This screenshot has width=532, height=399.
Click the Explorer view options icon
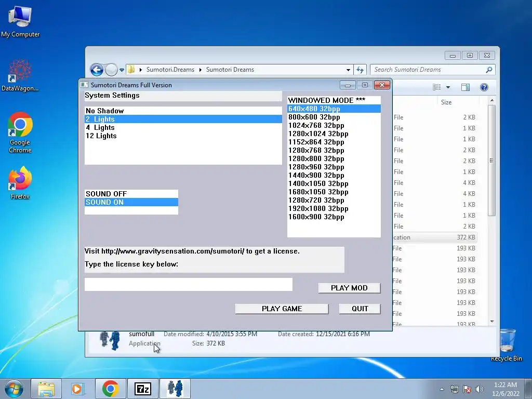(x=437, y=87)
